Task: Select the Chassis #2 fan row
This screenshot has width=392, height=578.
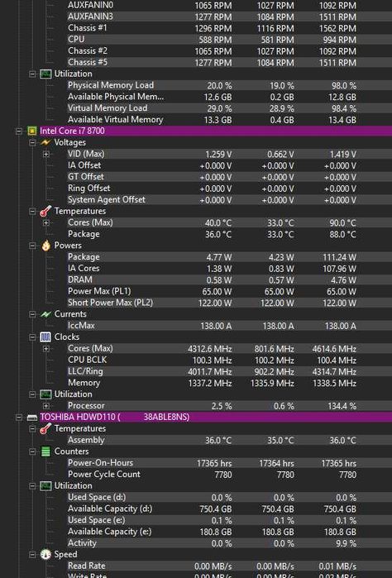Action: click(229, 51)
